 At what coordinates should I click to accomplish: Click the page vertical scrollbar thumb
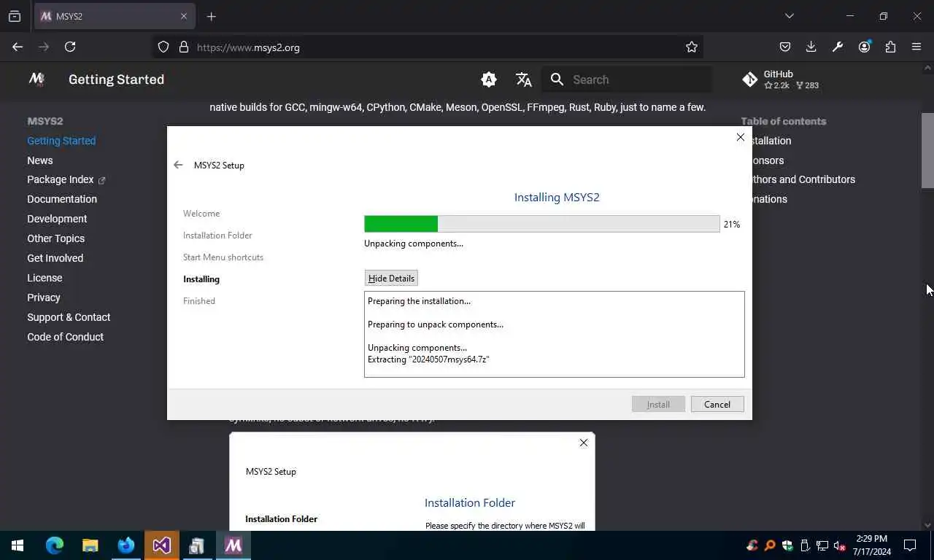[x=927, y=151]
